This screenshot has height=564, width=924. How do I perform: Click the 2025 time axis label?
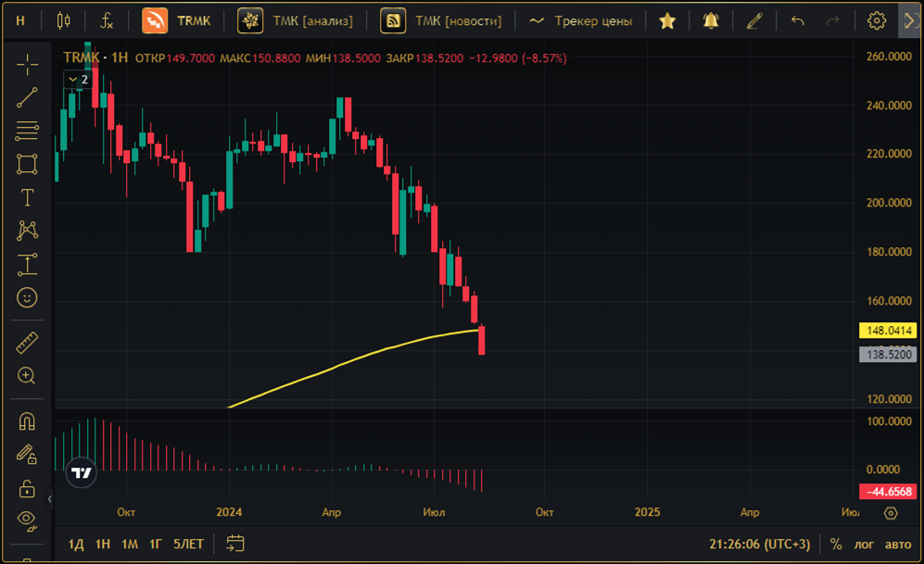(647, 512)
